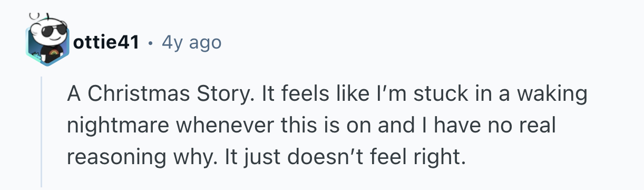The width and height of the screenshot is (644, 190).
Task: Click the first line of the comment
Action: point(327,96)
